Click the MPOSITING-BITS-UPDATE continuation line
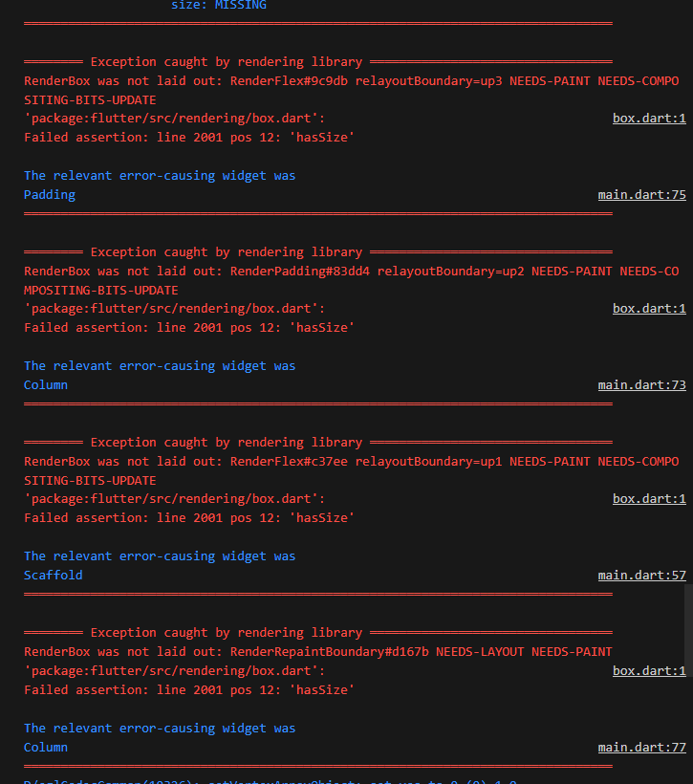This screenshot has height=784, width=693. 101,290
